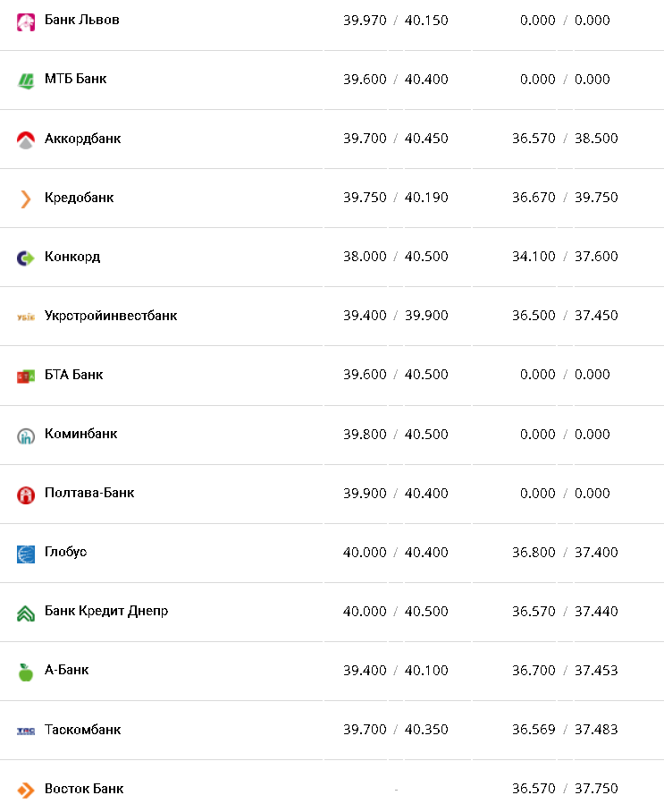Click Конкорд rate 38.000 / 40.500

[395, 257]
